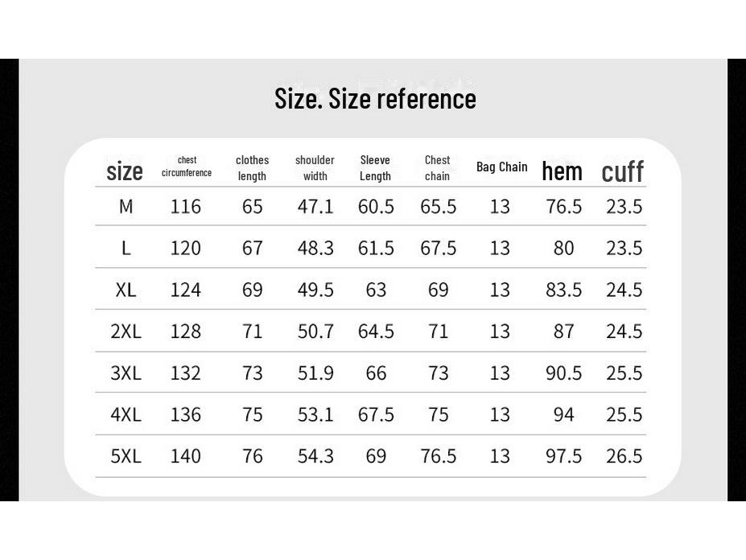The width and height of the screenshot is (746, 560).
Task: Click the "Size. Size reference" title
Action: pyautogui.click(x=375, y=99)
